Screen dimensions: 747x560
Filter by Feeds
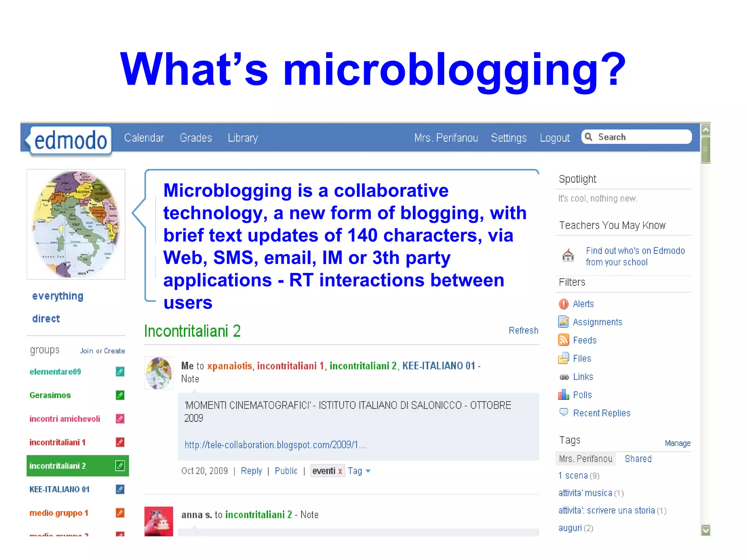[x=585, y=340]
